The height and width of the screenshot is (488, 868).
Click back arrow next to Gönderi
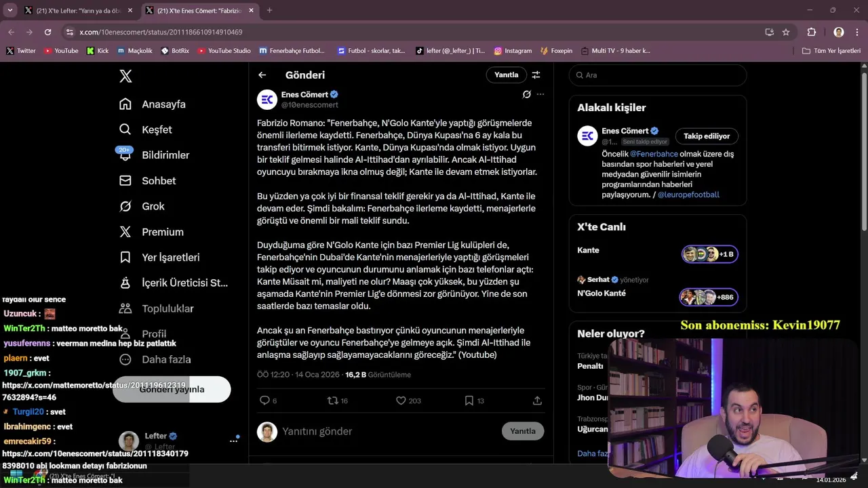(262, 75)
